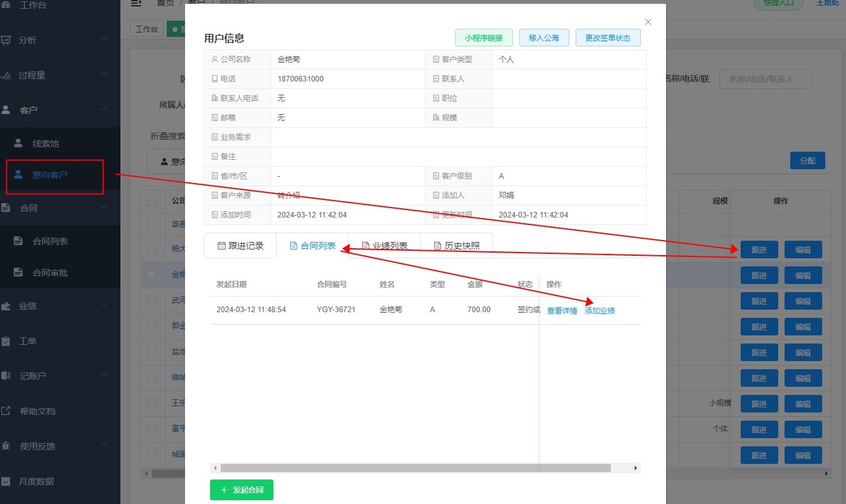Expand the 业绩 menu chevron
Image resolution: width=846 pixels, height=504 pixels.
104,305
